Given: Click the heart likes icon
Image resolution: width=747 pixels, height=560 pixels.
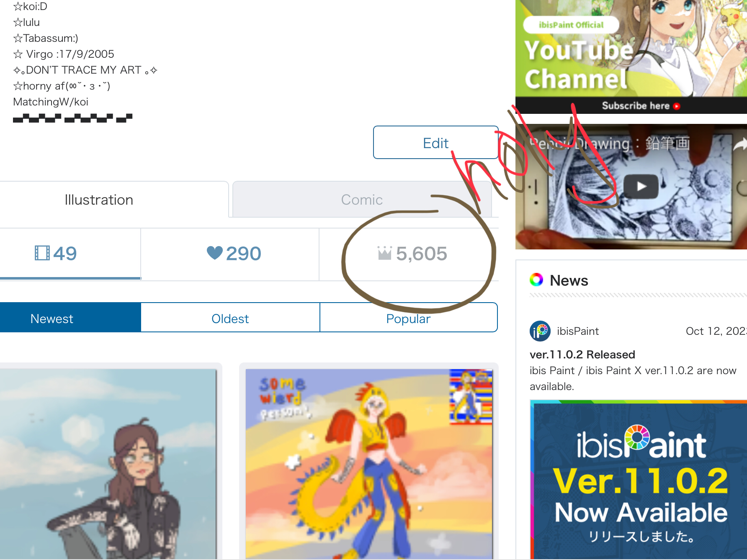Looking at the screenshot, I should 215,253.
